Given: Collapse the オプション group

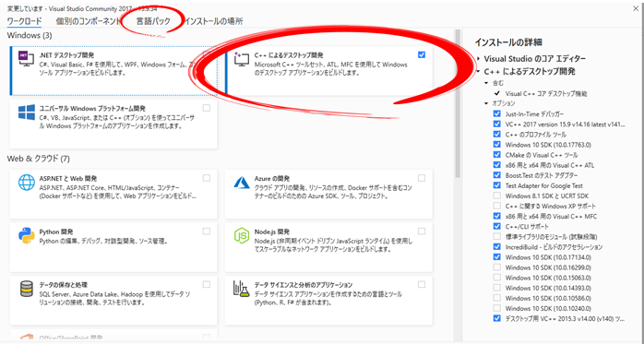Looking at the screenshot, I should (487, 103).
